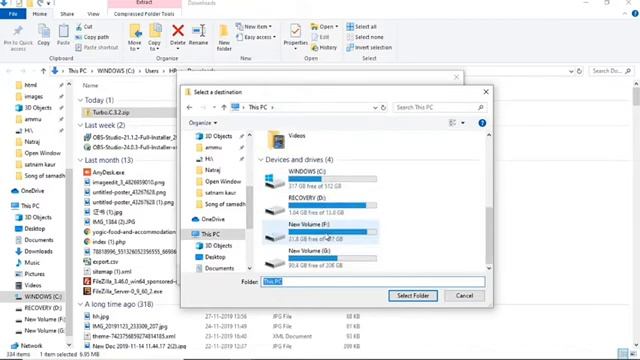Collapse A long time ago (318) group
This screenshot has width=640, height=360.
click(x=80, y=304)
